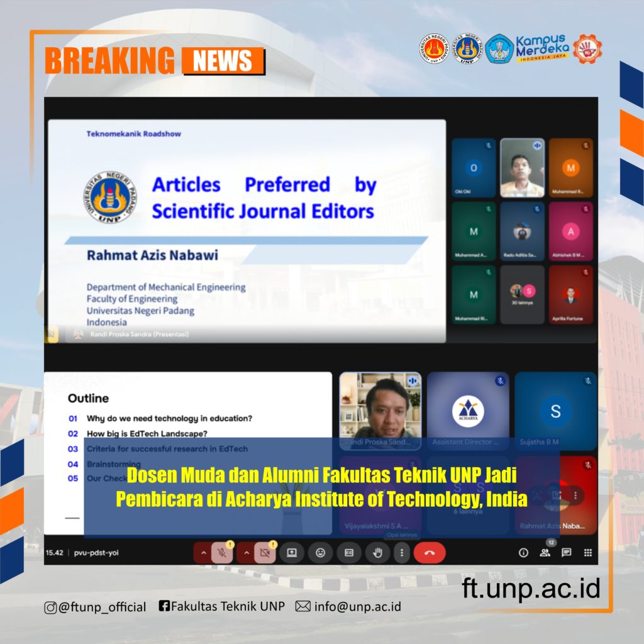Toggle closed captions button
Screen dimensions: 644x644
(x=349, y=553)
